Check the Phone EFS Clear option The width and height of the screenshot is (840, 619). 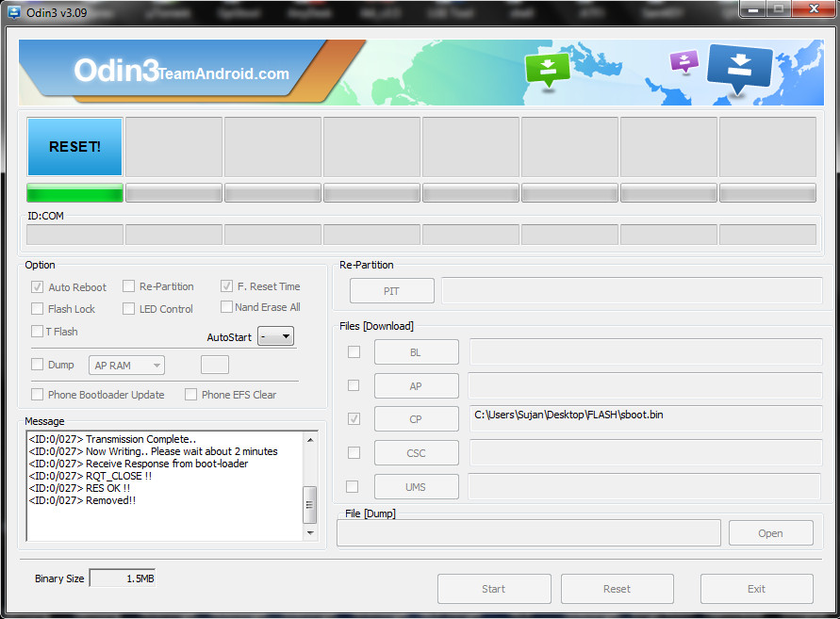(x=190, y=395)
